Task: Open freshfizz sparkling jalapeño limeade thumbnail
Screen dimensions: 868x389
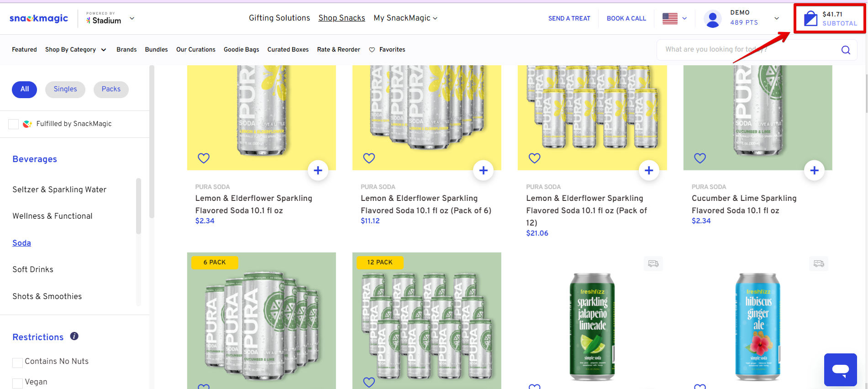Action: 592,326
